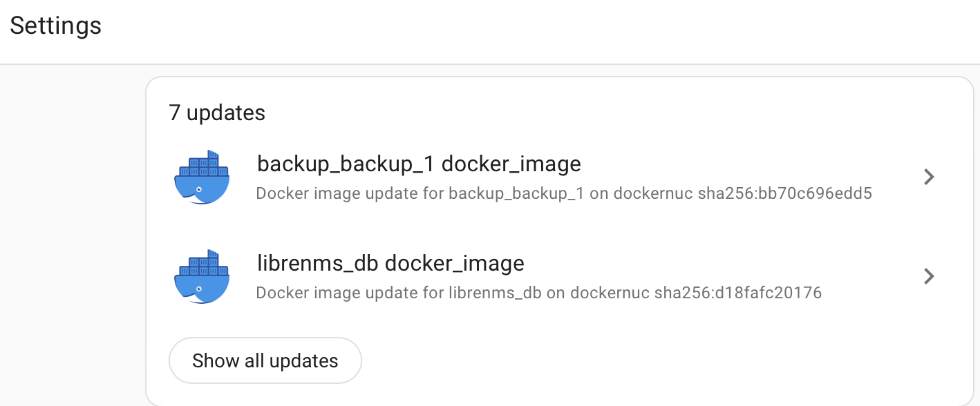Click the "7 updates" card heading
Image resolution: width=980 pixels, height=406 pixels.
(217, 113)
